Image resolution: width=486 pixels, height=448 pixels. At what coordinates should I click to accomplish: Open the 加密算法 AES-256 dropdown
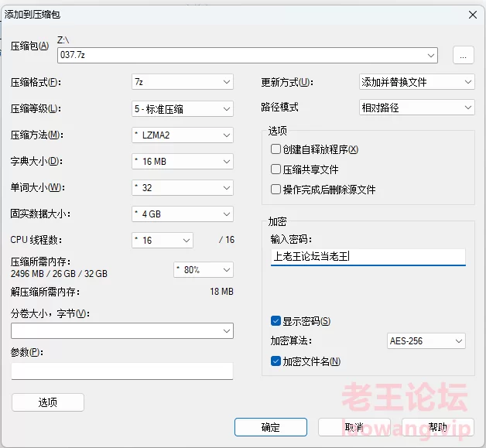point(426,341)
